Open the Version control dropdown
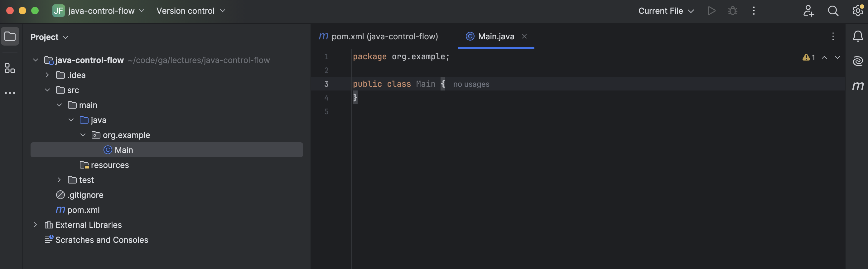 coord(190,11)
